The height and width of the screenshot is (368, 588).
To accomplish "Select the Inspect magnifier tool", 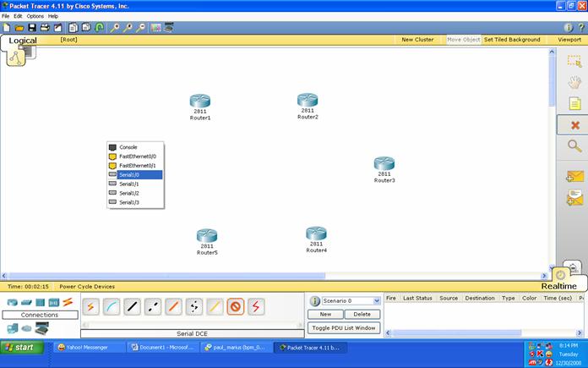I will (x=574, y=146).
